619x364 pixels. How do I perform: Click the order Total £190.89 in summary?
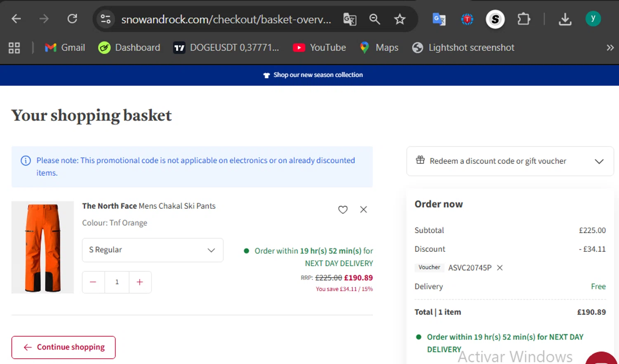pyautogui.click(x=591, y=312)
